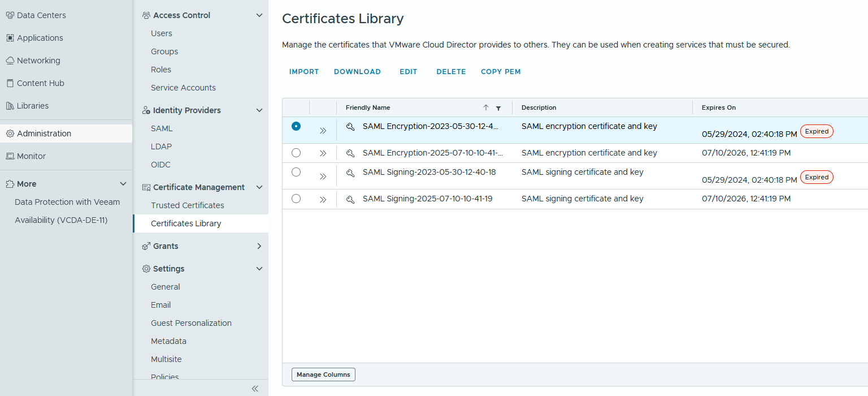Click key icon of SAML Encryption-2023 row

[350, 127]
